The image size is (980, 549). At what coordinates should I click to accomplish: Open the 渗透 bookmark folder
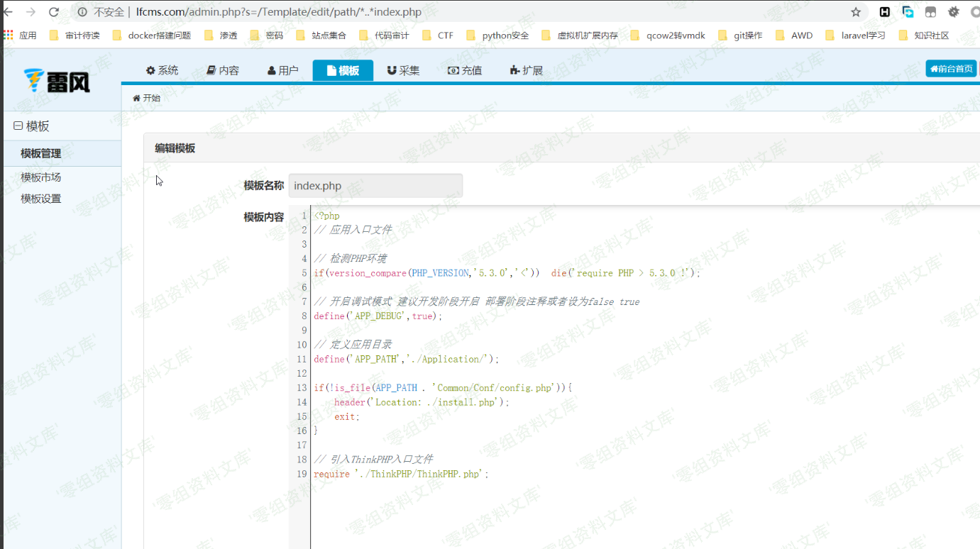[x=221, y=35]
